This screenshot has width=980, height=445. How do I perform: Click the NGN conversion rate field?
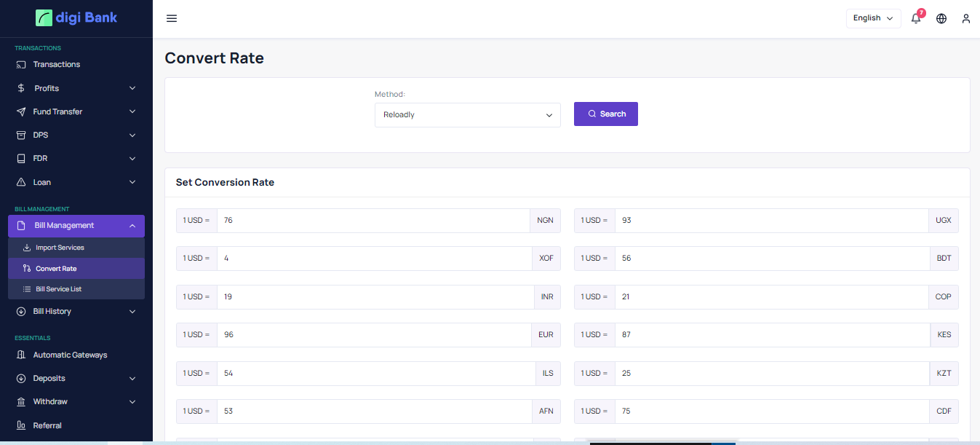(373, 221)
